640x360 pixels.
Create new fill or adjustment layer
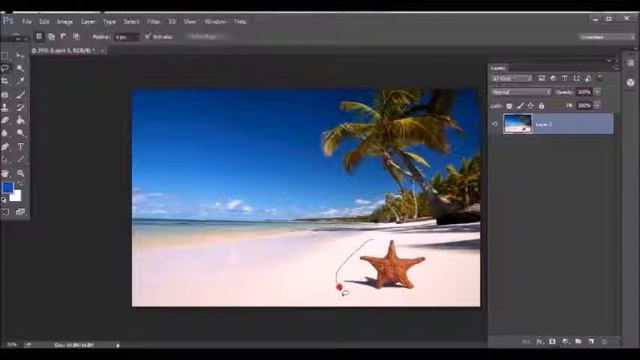pos(565,341)
